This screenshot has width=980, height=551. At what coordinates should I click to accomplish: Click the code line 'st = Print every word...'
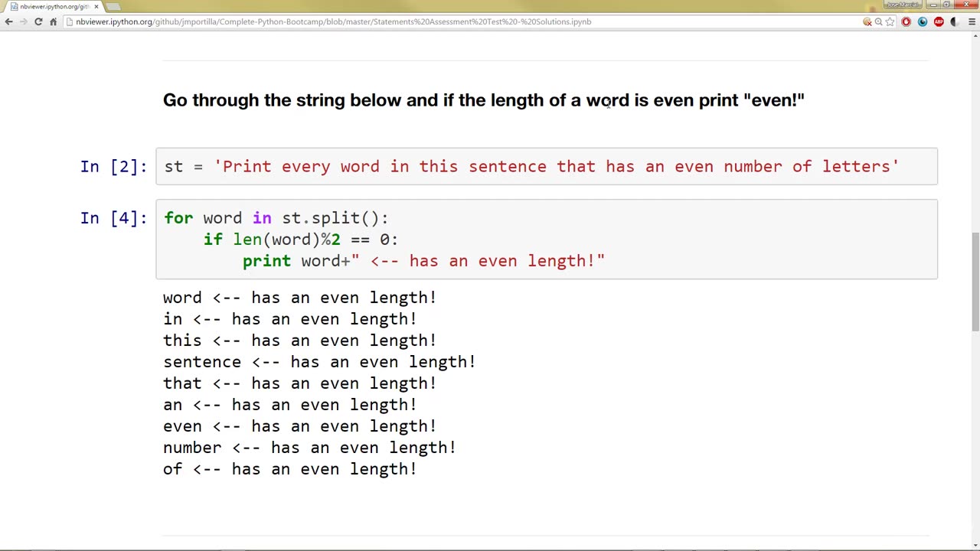(x=531, y=166)
